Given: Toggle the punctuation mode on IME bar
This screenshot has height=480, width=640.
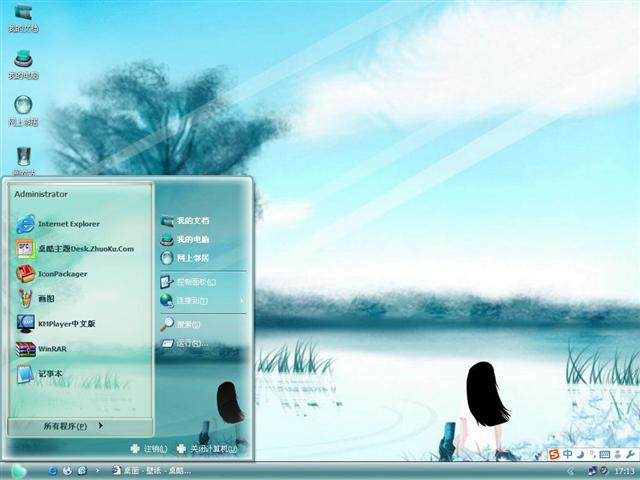Looking at the screenshot, I should click(592, 454).
